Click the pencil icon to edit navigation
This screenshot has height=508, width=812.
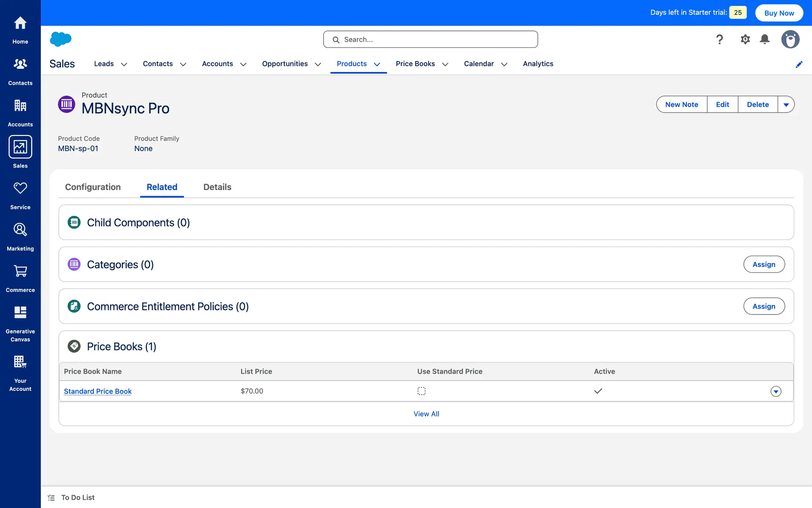(799, 64)
